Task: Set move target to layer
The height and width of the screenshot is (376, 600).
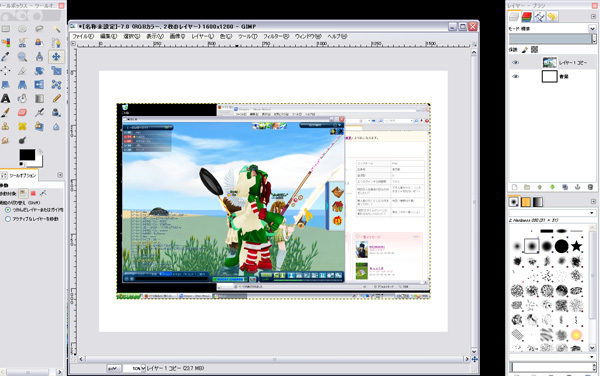Action: 23,193
